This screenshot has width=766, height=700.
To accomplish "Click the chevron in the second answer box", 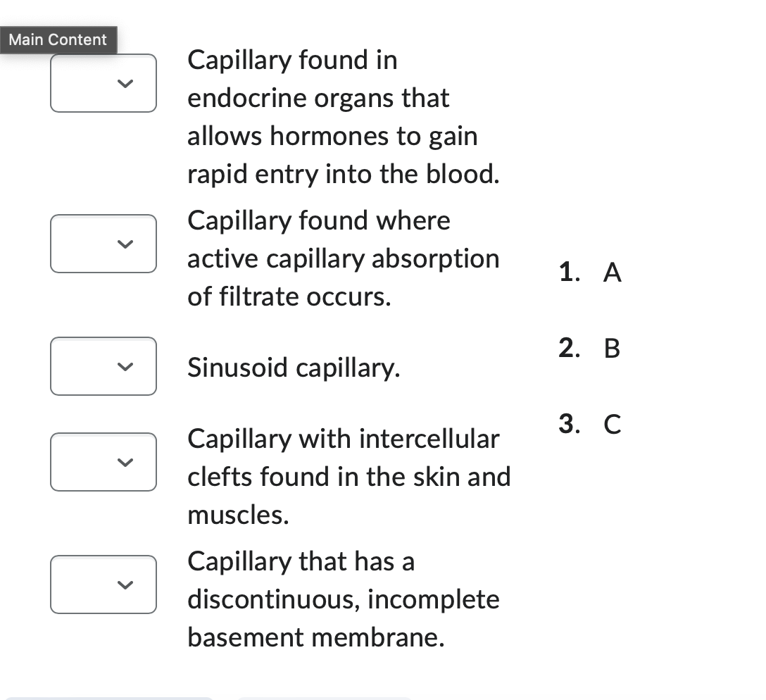I will click(x=125, y=244).
